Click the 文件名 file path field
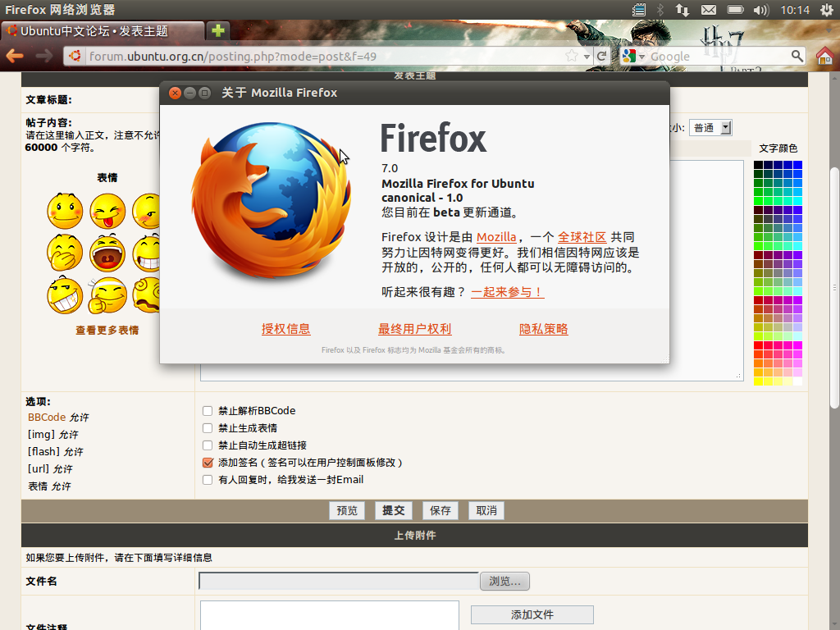Screen dimensions: 840x630 (339, 582)
